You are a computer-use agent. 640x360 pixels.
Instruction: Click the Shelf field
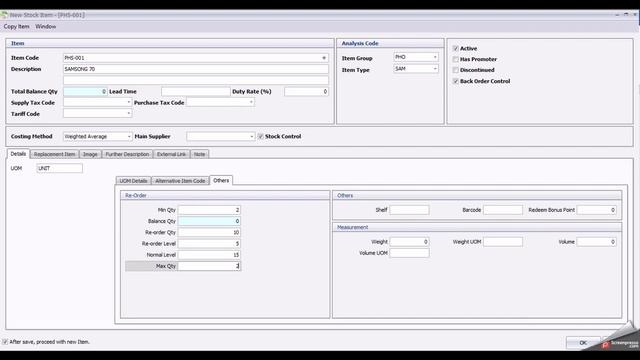tap(409, 210)
